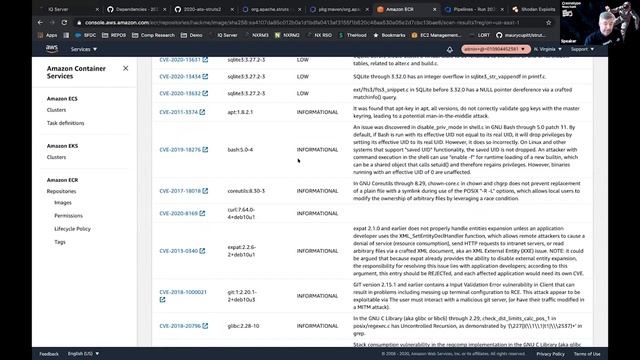Open the Services dropdown menu

(x=84, y=49)
